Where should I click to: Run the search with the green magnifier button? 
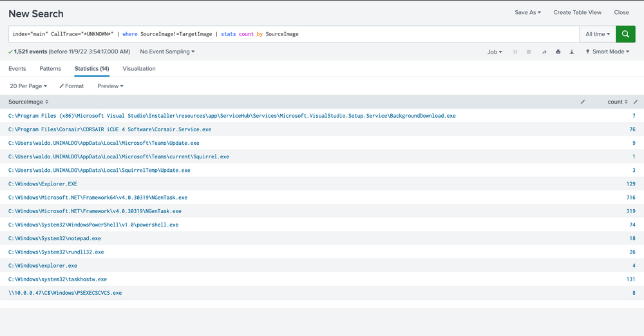[625, 34]
